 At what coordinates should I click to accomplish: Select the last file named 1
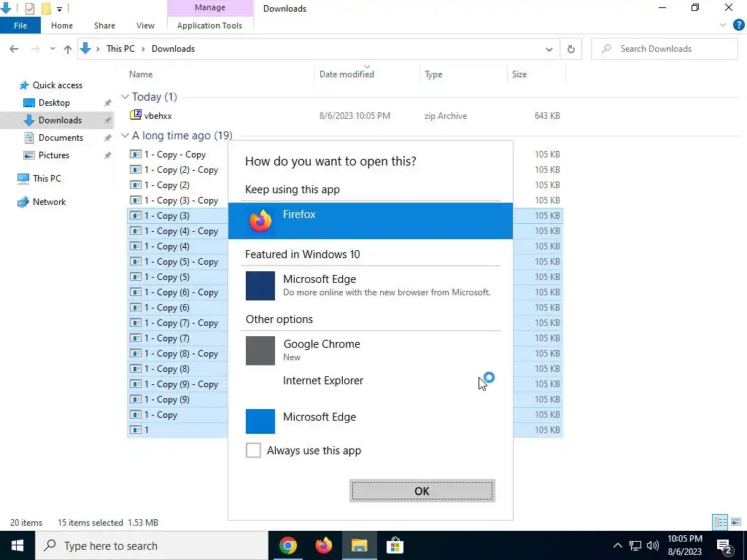click(146, 430)
